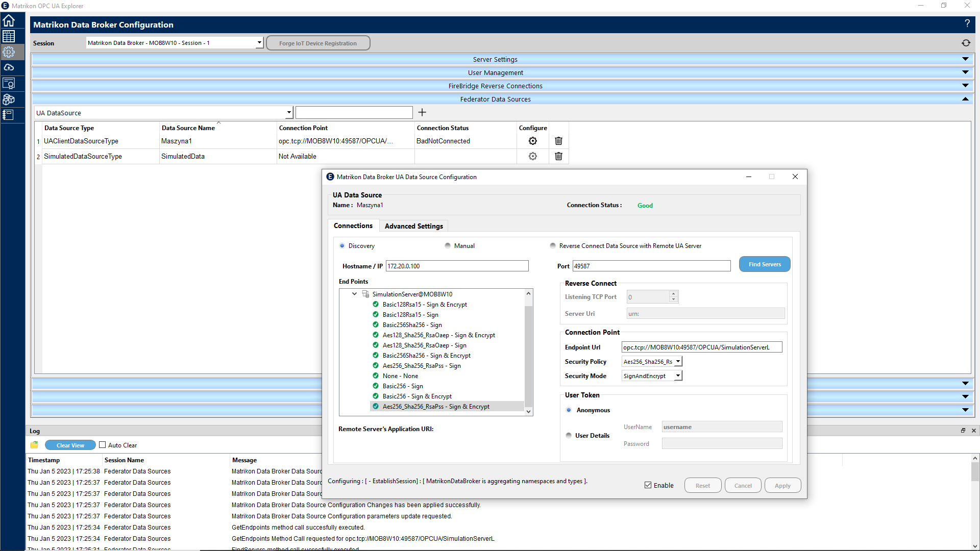Select User Details token option
The height and width of the screenshot is (551, 980).
click(569, 436)
